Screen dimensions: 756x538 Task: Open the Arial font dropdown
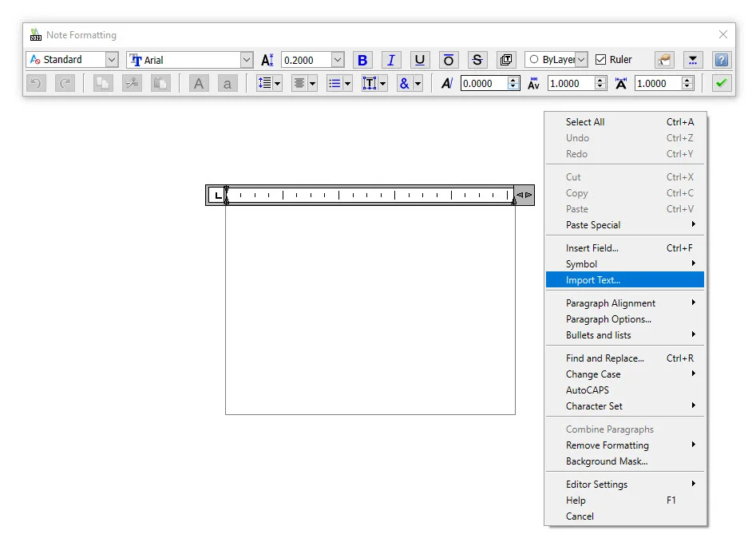(247, 60)
